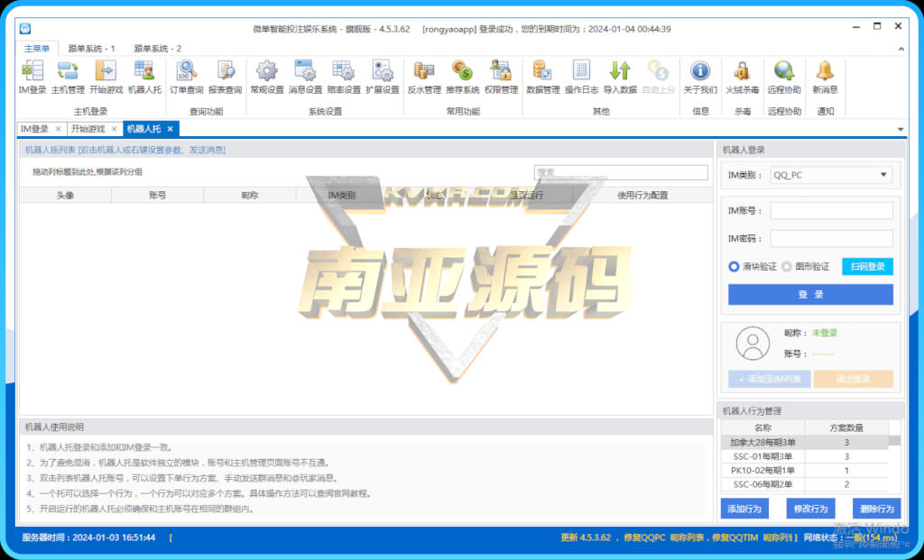Click the 扫码登录 QR login button
Viewport: 924px width, 560px height.
click(867, 267)
